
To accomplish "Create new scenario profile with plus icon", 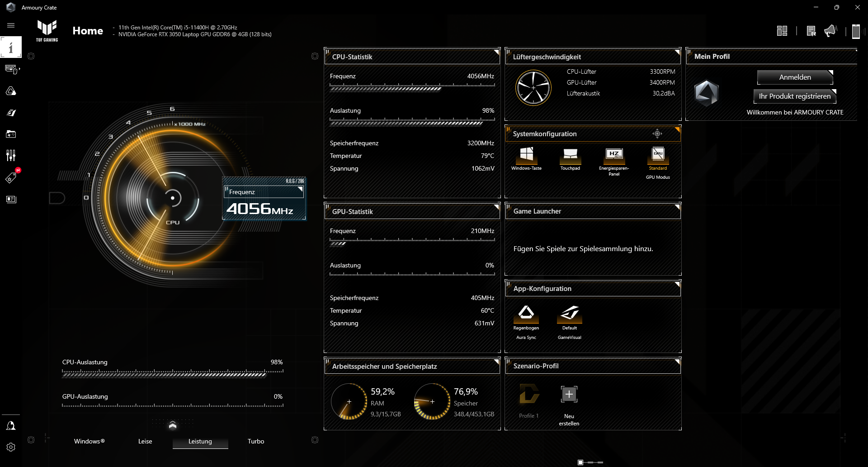I will (x=569, y=394).
